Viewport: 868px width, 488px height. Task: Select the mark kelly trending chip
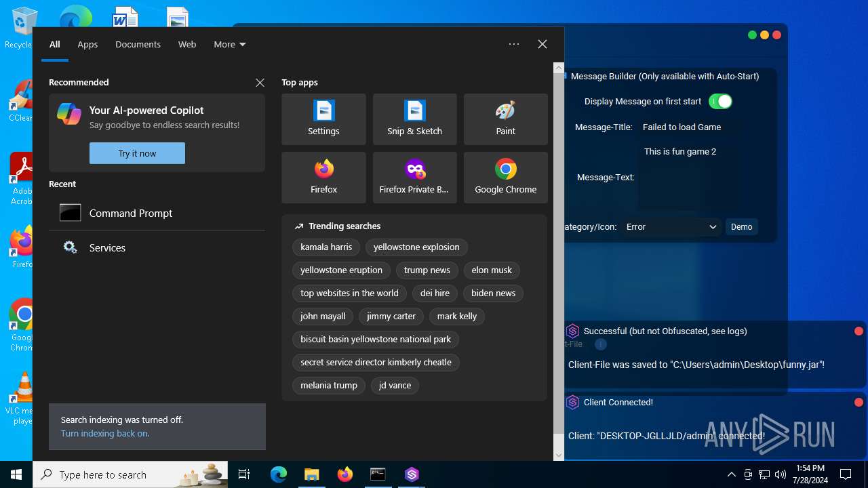coord(456,316)
